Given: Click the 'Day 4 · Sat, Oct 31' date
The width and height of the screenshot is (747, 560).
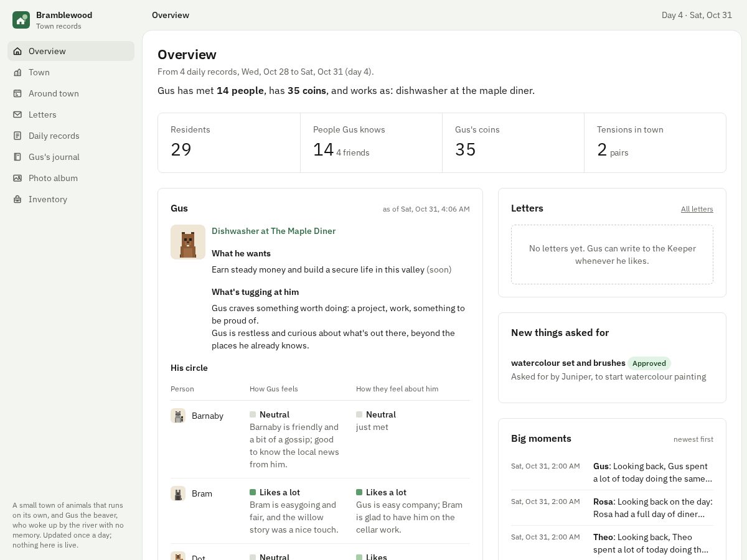Looking at the screenshot, I should point(697,15).
